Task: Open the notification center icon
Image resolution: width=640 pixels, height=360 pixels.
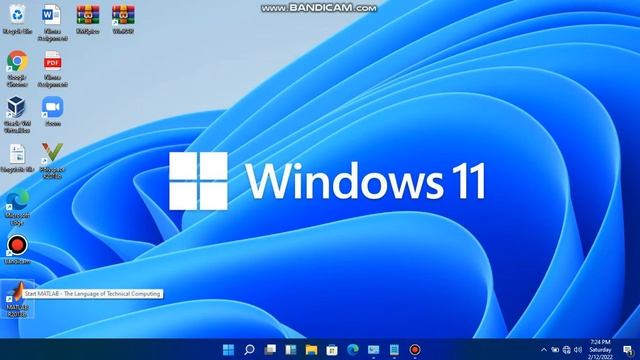Action: (x=628, y=350)
